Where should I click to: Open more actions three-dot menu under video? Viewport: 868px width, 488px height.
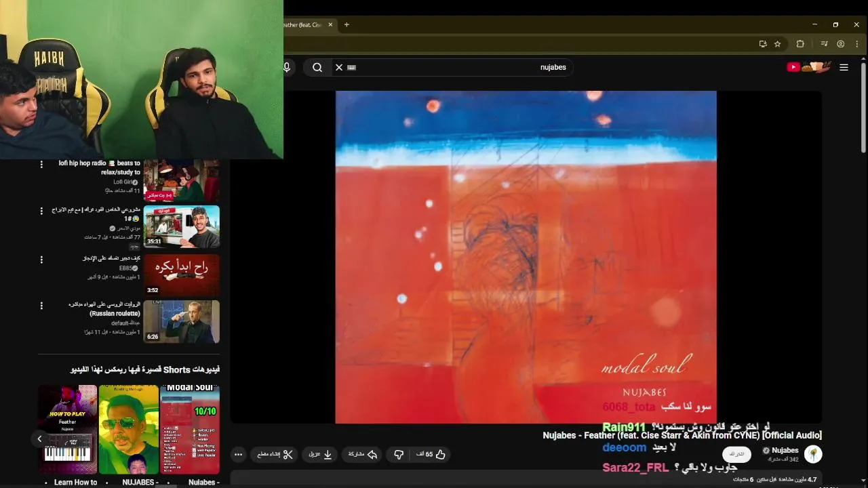(238, 454)
